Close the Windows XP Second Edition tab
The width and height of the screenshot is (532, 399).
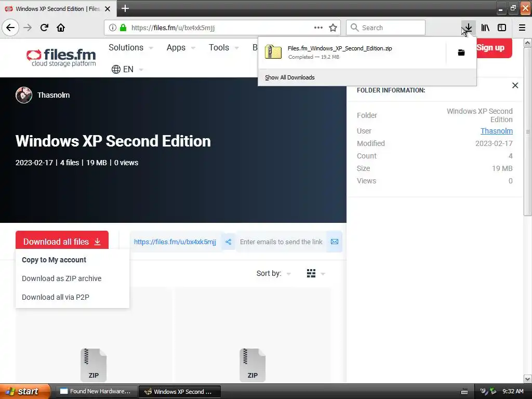(x=108, y=9)
